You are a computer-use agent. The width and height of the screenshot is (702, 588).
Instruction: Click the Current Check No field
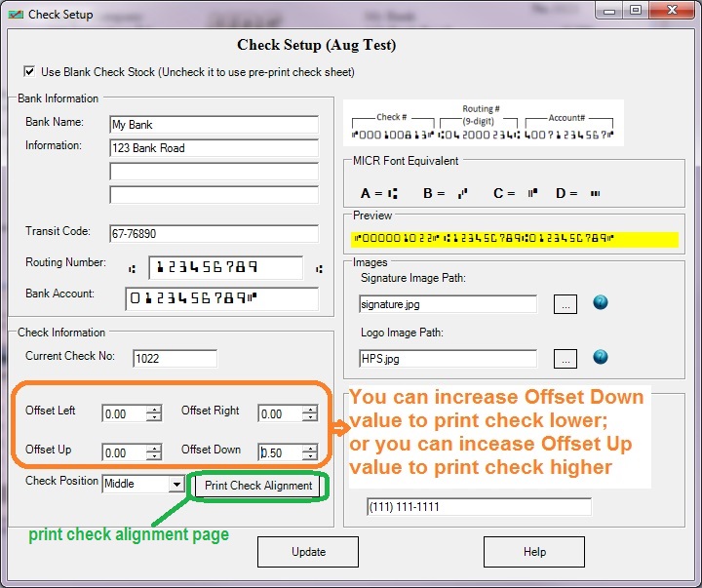point(175,359)
